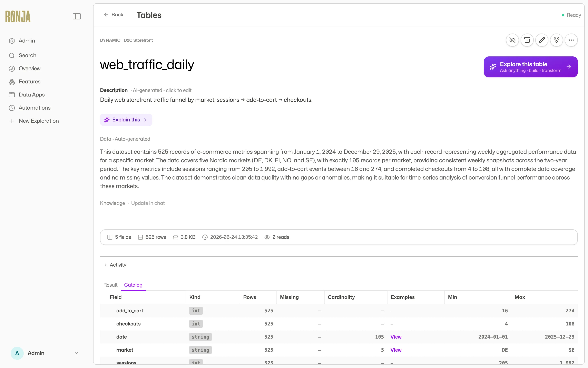Start a New Exploration
588x368 pixels.
coord(34,121)
